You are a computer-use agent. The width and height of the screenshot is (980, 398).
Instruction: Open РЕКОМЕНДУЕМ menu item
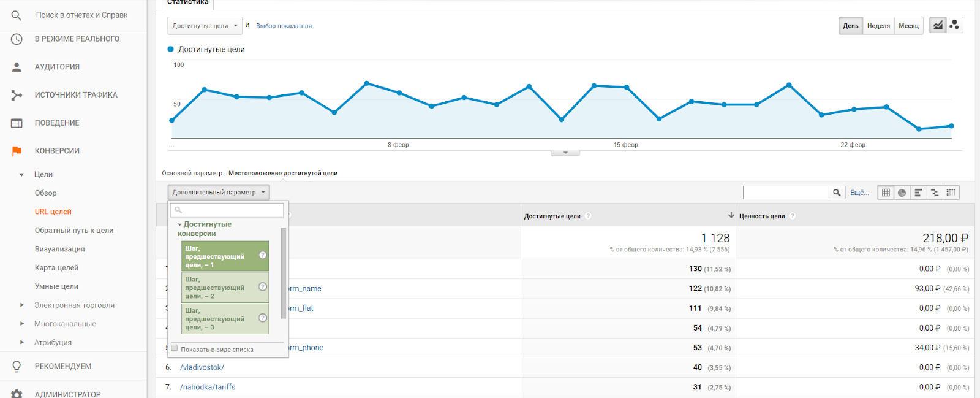pos(63,366)
